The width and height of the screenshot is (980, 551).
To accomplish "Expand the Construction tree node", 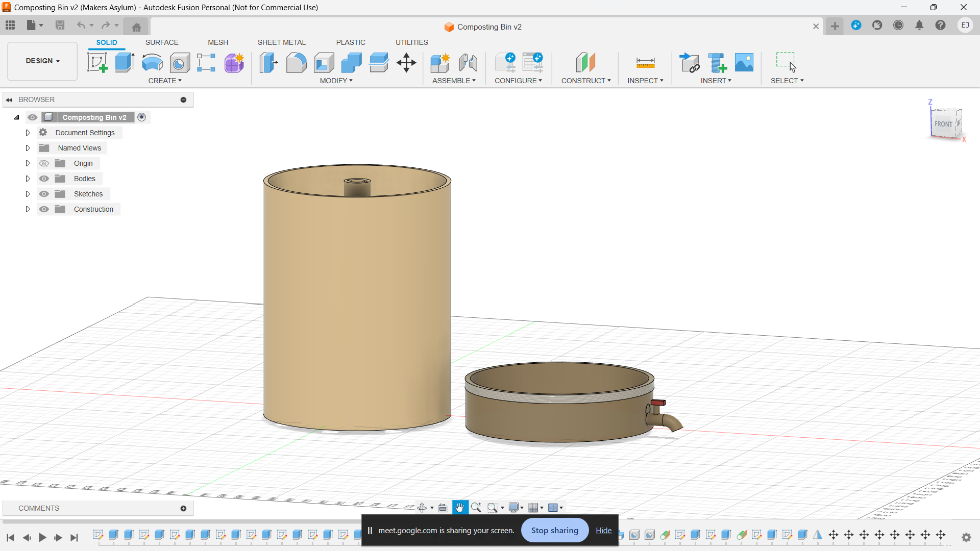I will point(28,209).
